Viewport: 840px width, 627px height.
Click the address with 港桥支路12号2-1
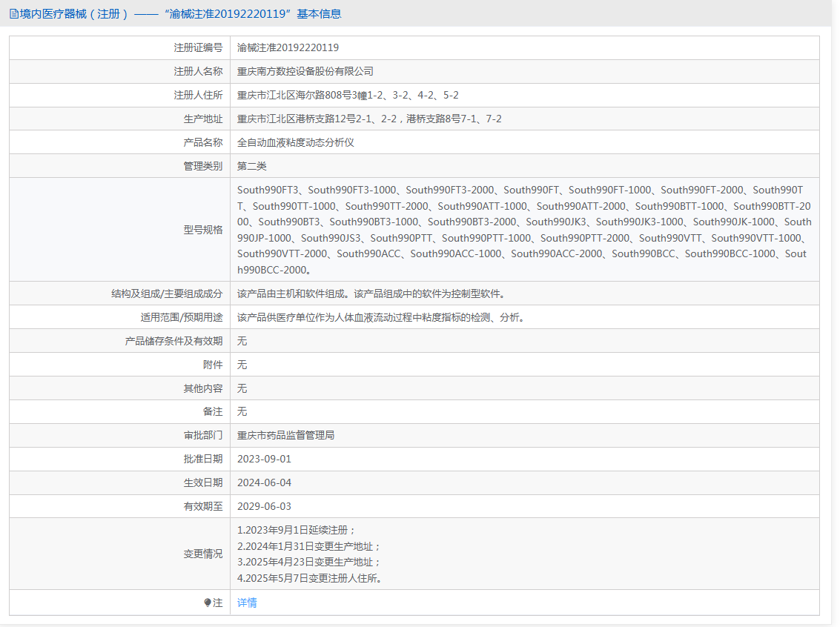[x=370, y=119]
